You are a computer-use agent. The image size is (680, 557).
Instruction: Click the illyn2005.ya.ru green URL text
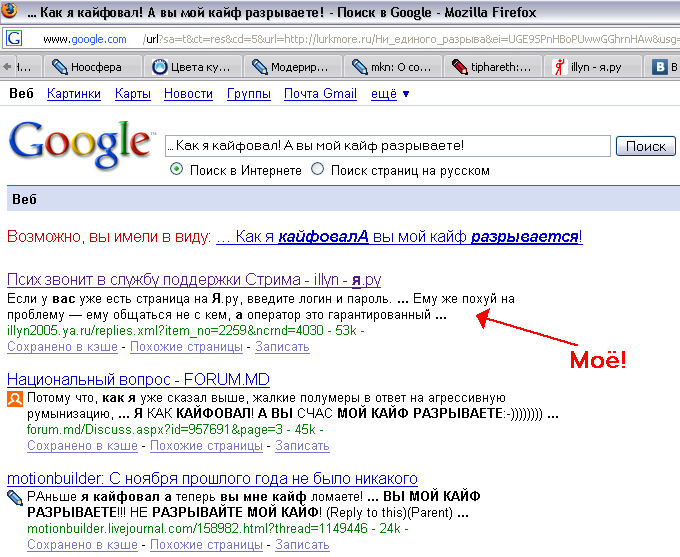tap(166, 331)
